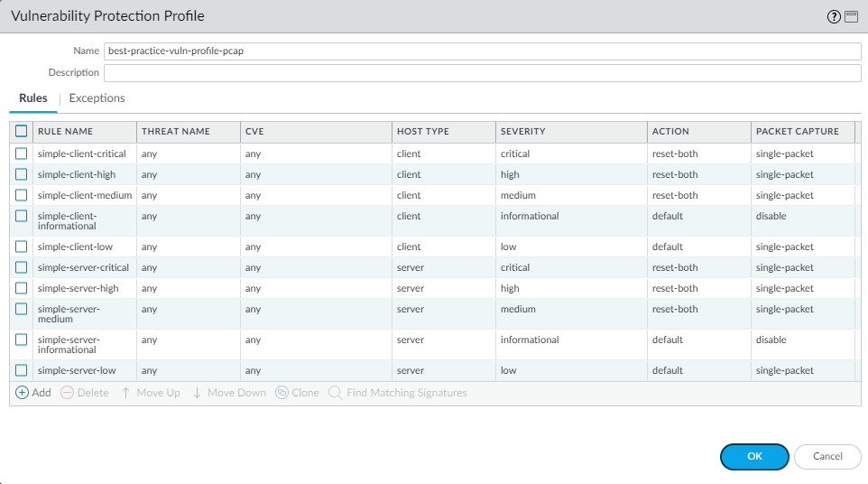Select the Rules tab
This screenshot has width=868, height=484.
click(x=33, y=98)
